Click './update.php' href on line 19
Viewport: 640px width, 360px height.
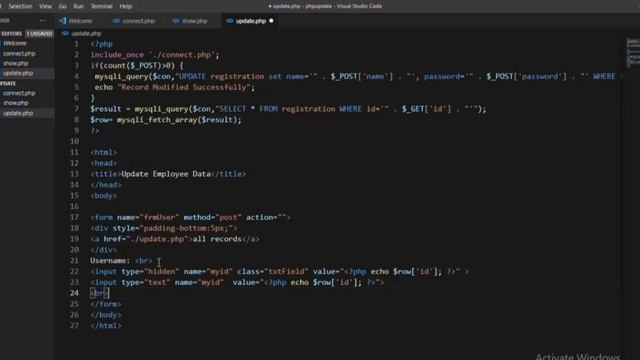[157, 239]
